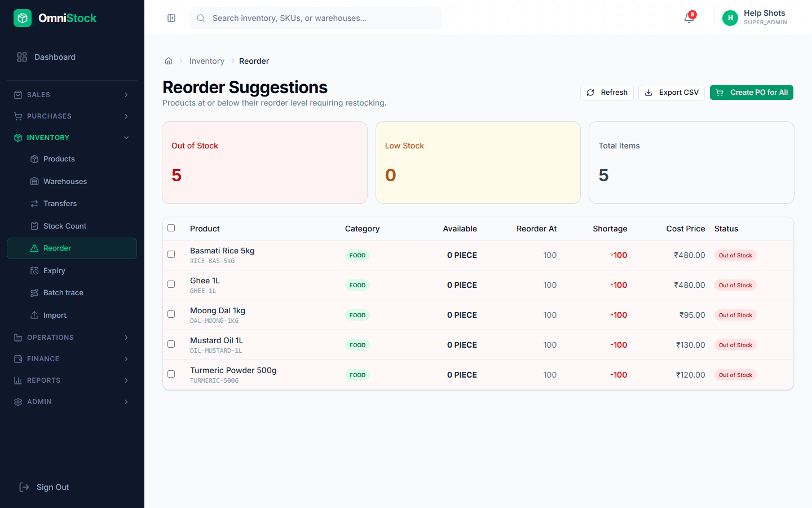Click the download icon in Export CSV
Viewport: 812px width, 508px height.
coord(648,93)
